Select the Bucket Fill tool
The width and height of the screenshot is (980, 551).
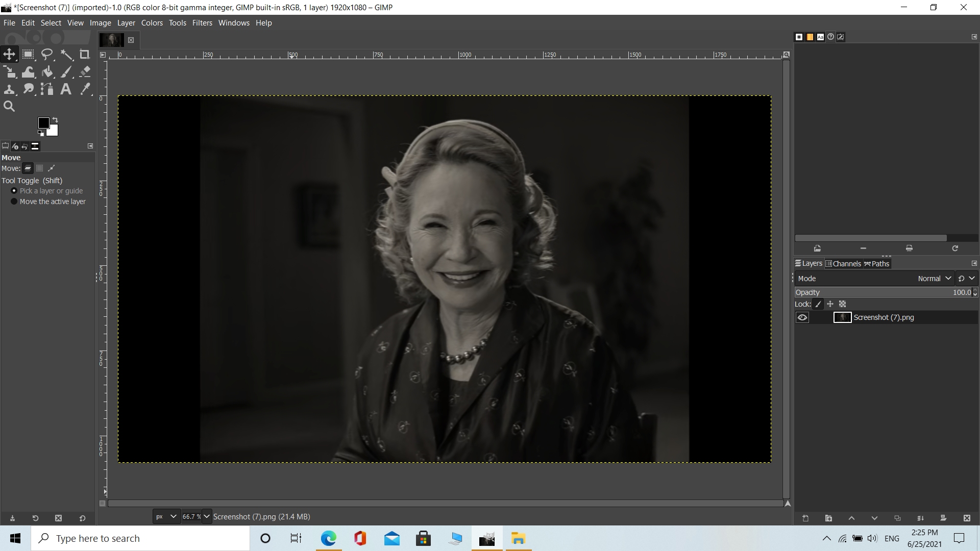coord(47,72)
